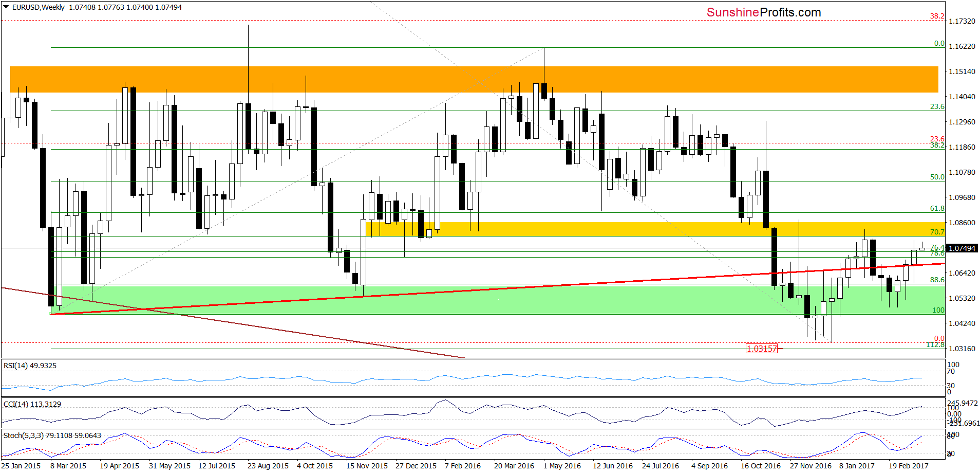Screen dimensions: 980x473
Task: Select the 1.03157 price label box
Action: [762, 349]
